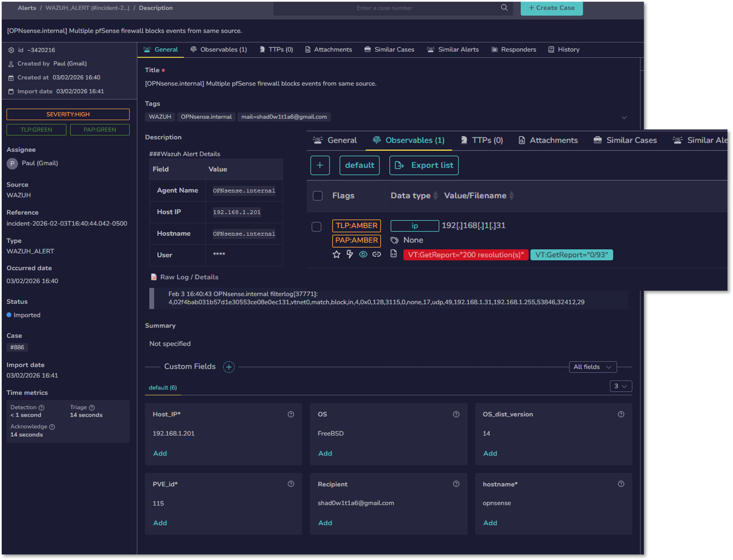733x560 pixels.
Task: Click the Create Case button
Action: pos(552,8)
